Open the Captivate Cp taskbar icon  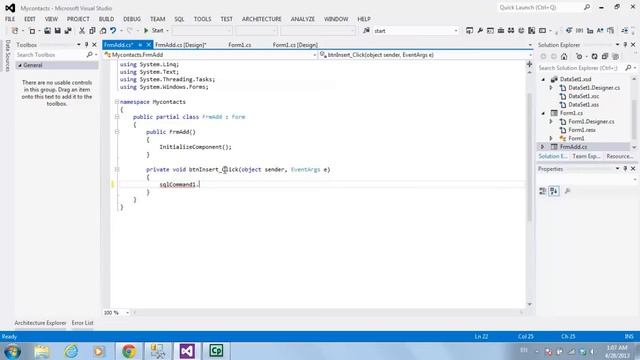pos(216,351)
